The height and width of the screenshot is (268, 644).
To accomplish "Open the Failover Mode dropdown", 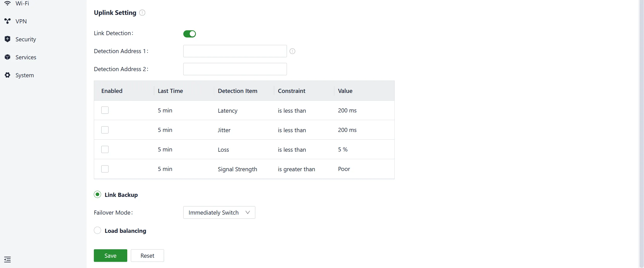I will tap(219, 213).
